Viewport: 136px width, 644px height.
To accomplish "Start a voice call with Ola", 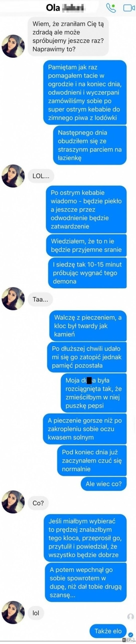I will (111, 8).
